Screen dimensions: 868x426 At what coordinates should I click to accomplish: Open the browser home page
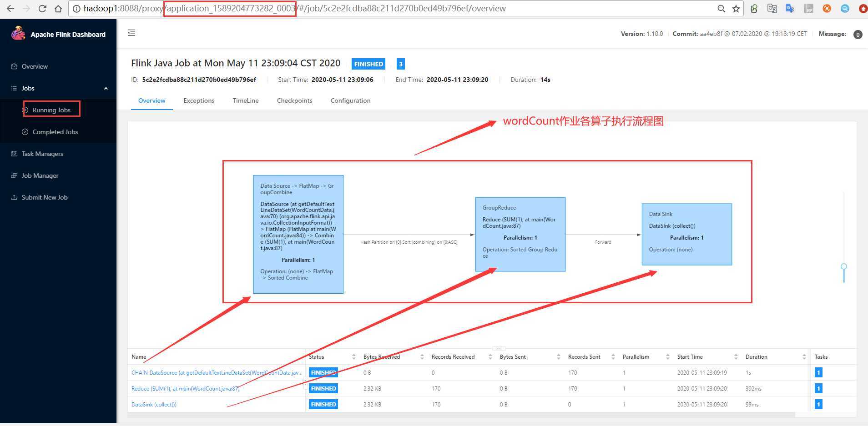pyautogui.click(x=58, y=8)
